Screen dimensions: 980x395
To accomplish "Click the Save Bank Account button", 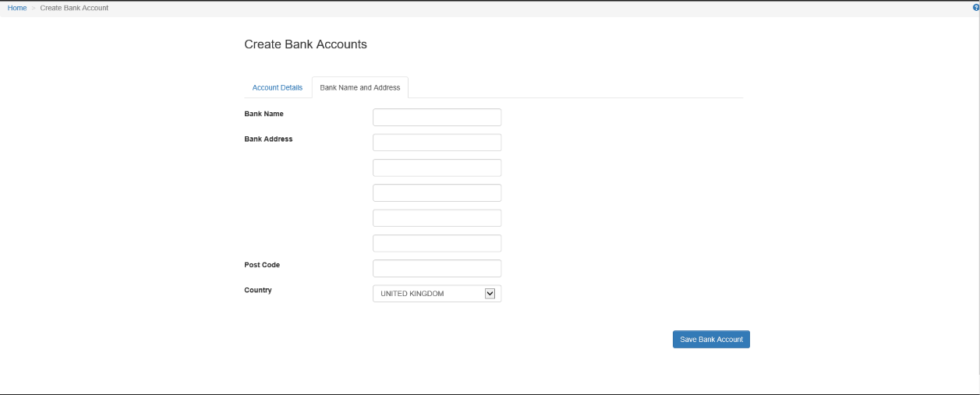I will pyautogui.click(x=711, y=339).
